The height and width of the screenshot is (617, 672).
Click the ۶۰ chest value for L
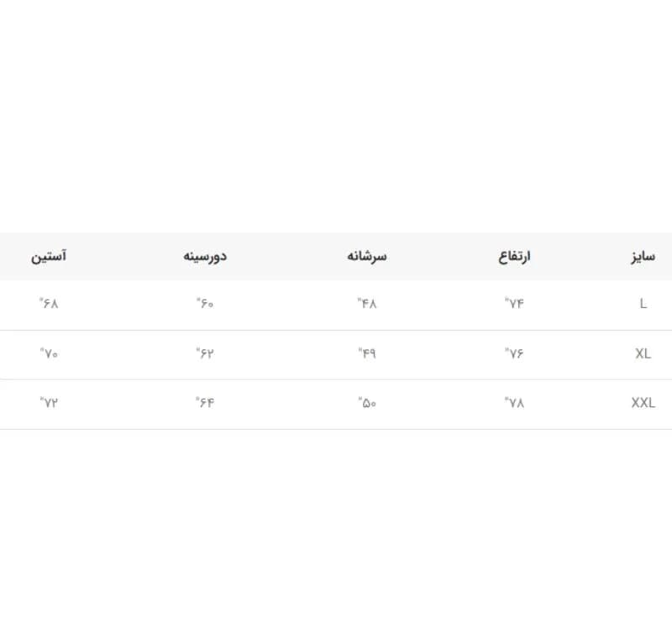coord(205,303)
